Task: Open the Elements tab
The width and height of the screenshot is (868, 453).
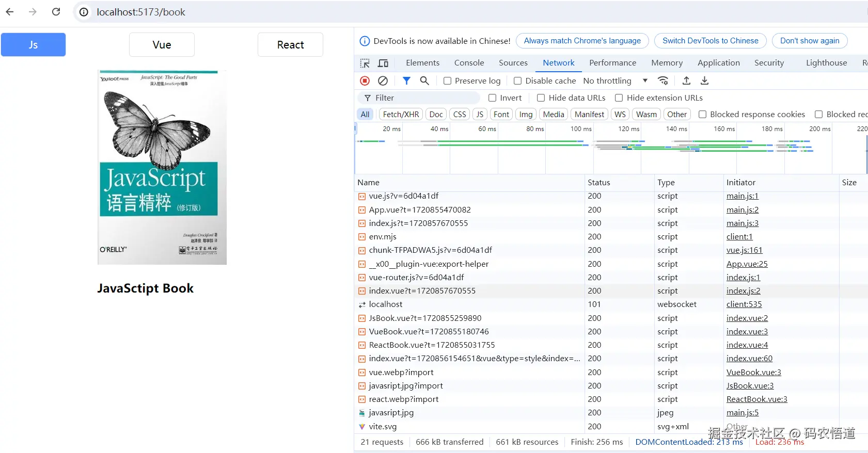Action: (423, 63)
